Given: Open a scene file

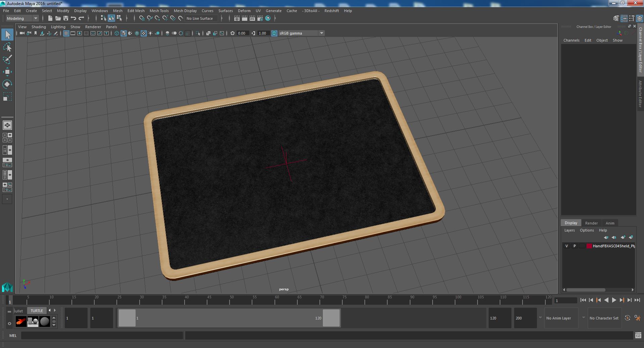Looking at the screenshot, I should 58,18.
